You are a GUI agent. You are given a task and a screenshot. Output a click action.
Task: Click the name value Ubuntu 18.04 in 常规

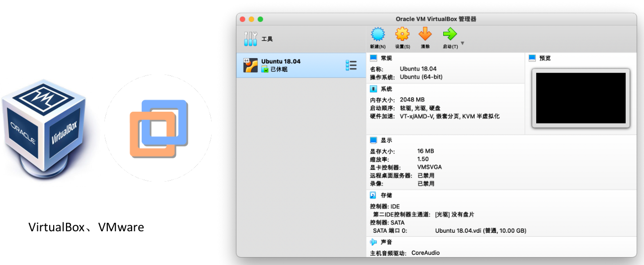(x=418, y=69)
